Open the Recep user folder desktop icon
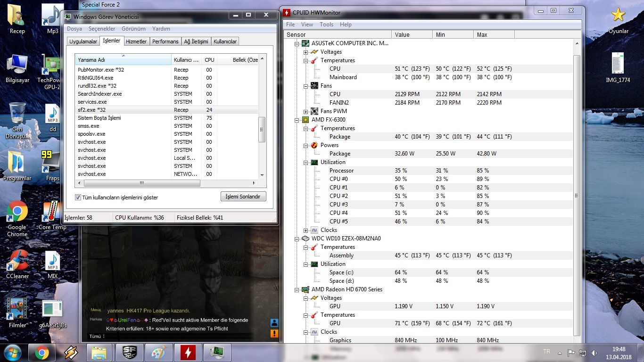Image resolution: width=644 pixels, height=362 pixels. tap(17, 19)
